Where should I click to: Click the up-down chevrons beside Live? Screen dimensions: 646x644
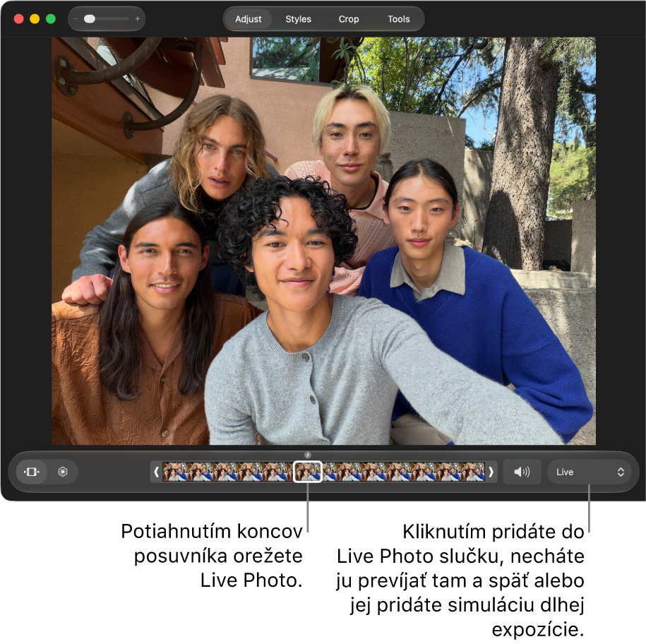[621, 472]
